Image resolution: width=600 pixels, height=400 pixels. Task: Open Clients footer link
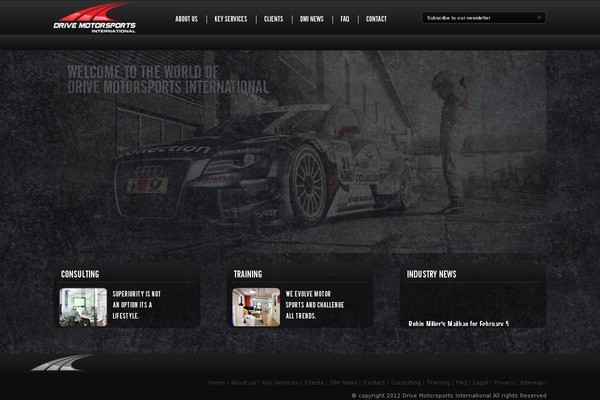tap(314, 382)
